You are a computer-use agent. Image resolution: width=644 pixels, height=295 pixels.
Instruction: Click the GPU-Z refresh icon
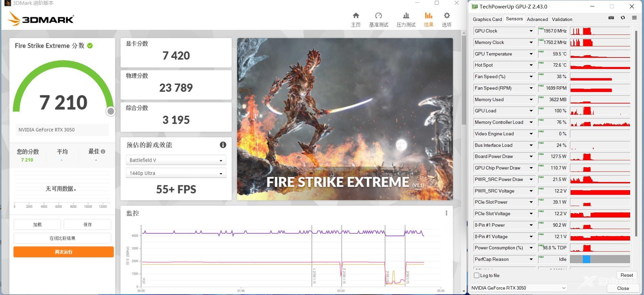(x=623, y=18)
